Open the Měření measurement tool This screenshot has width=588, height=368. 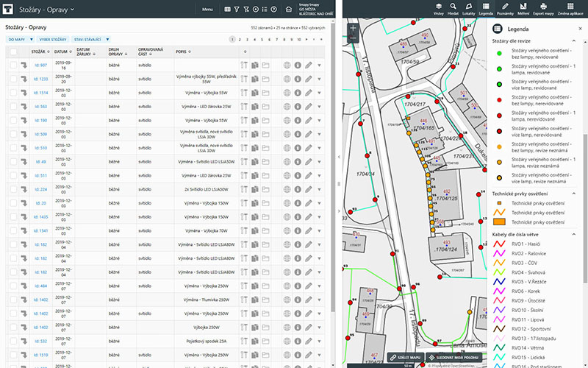point(524,9)
